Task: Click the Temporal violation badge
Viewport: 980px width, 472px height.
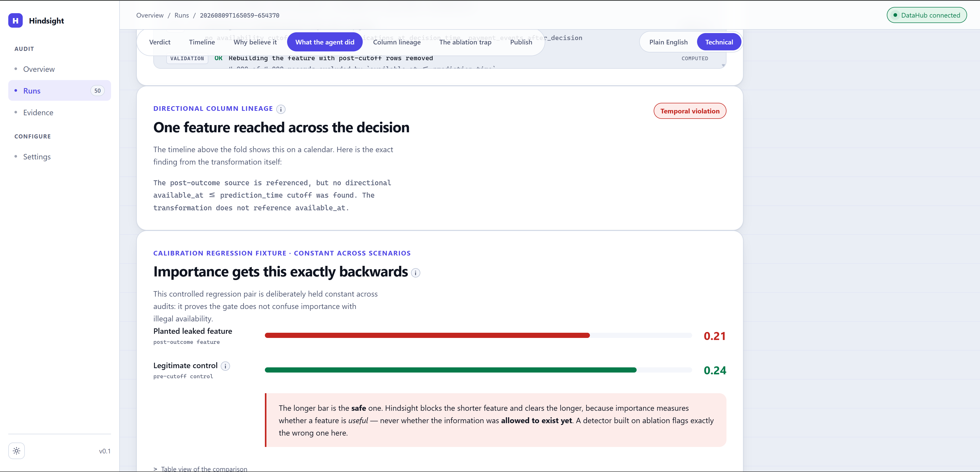Action: point(690,111)
